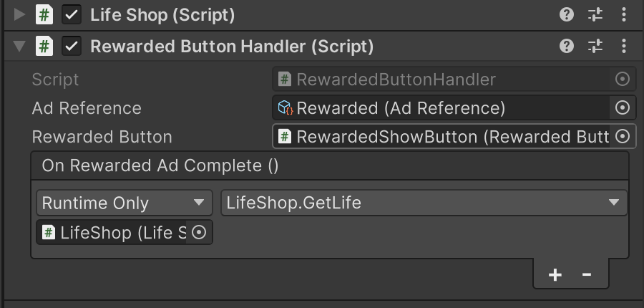644x308 pixels.
Task: Click object picker for Ad Reference field
Action: (x=623, y=107)
